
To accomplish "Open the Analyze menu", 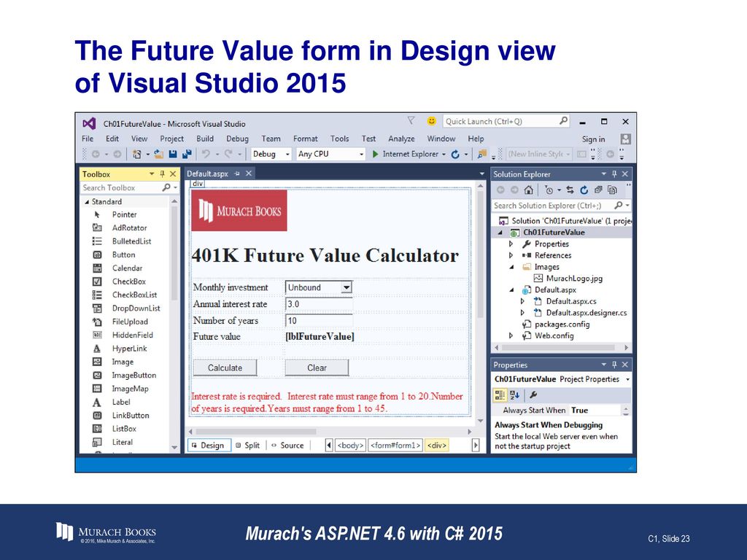I will point(401,139).
